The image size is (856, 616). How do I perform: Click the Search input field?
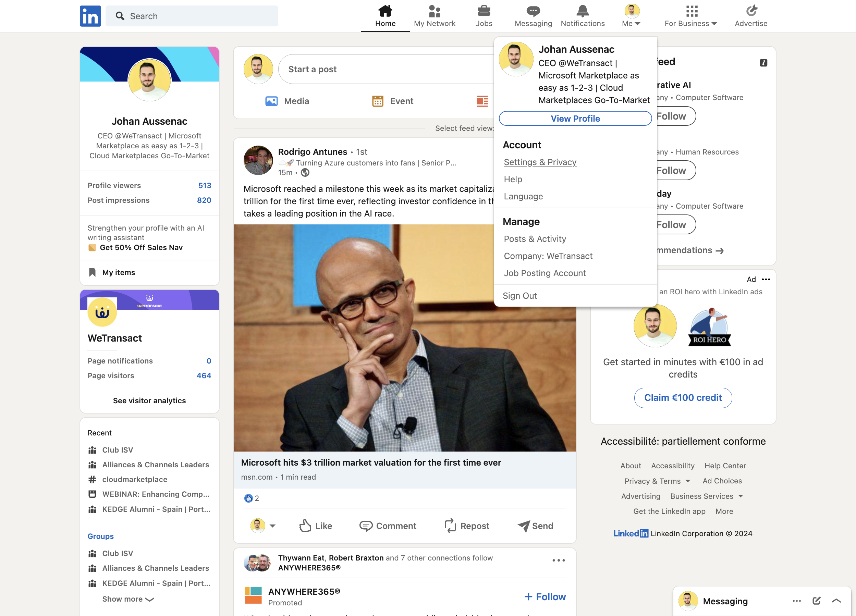[x=192, y=16]
